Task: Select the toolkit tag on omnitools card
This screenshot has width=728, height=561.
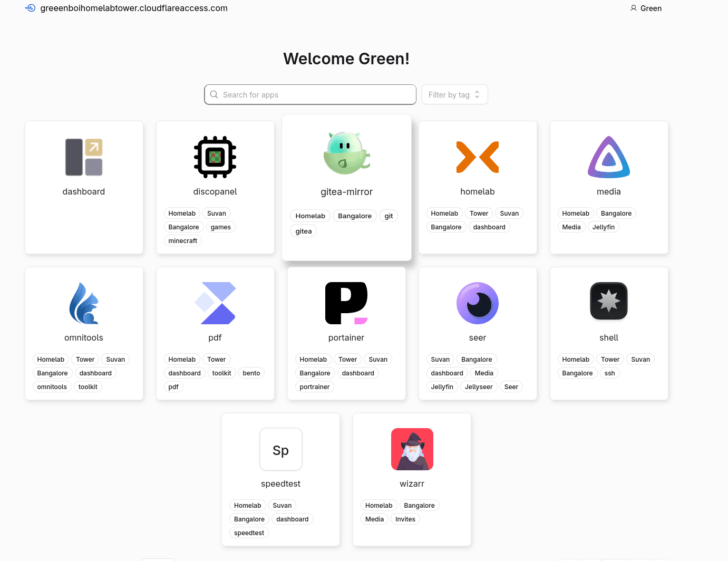Action: pos(88,387)
